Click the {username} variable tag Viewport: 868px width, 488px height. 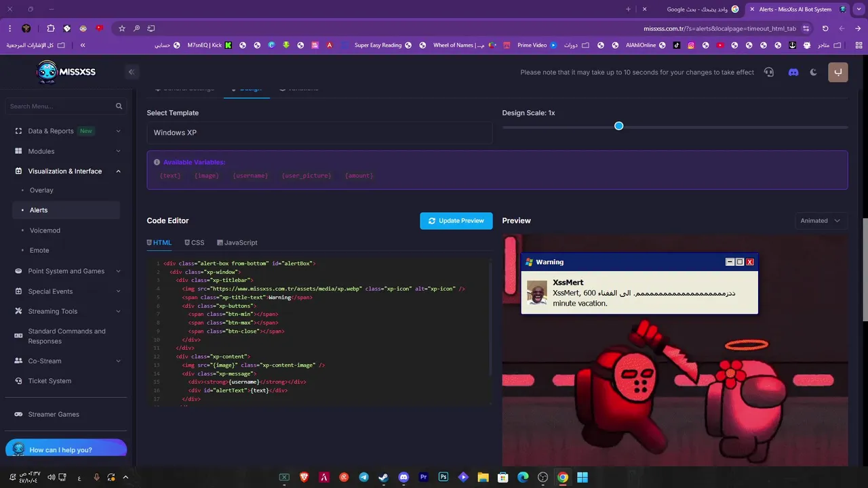tap(250, 176)
